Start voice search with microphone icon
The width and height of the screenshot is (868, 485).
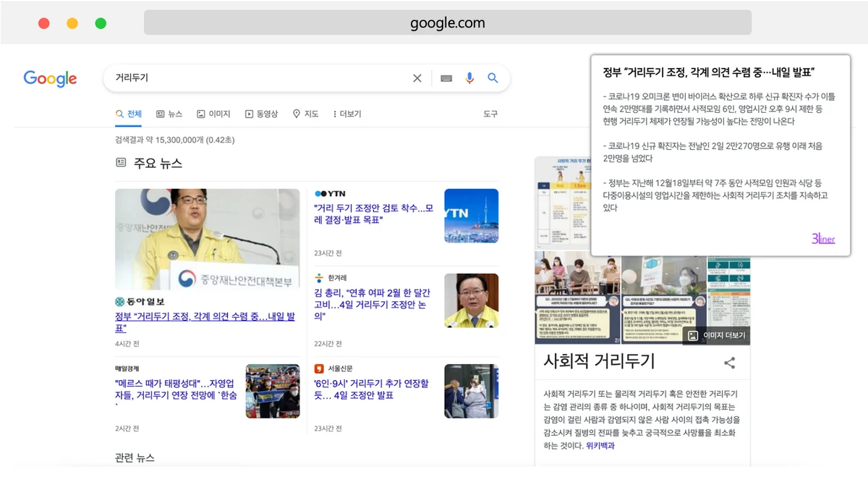point(469,78)
